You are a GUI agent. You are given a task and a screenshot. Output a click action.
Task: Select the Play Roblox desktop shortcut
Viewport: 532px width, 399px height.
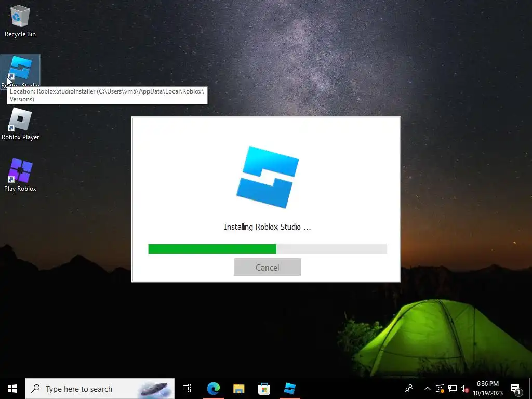[20, 175]
